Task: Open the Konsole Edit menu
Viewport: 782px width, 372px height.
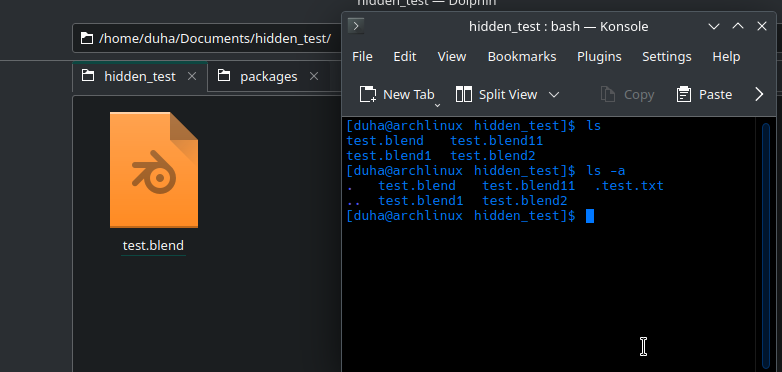Action: click(404, 57)
